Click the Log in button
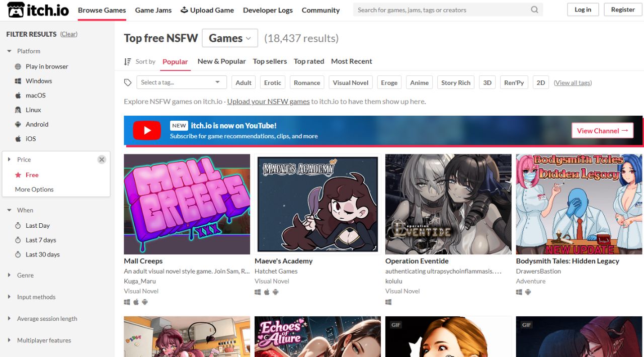Viewport: 644px width, 357px height. [583, 10]
